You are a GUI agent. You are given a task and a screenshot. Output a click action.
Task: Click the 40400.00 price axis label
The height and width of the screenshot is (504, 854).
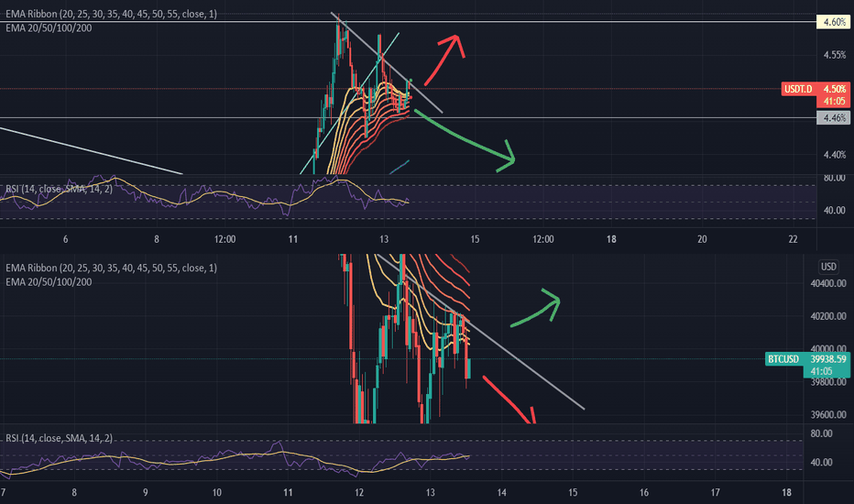click(x=828, y=283)
